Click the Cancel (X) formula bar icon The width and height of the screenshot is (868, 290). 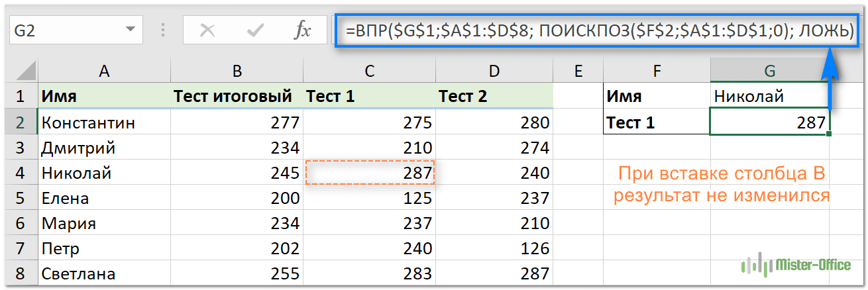point(207,30)
